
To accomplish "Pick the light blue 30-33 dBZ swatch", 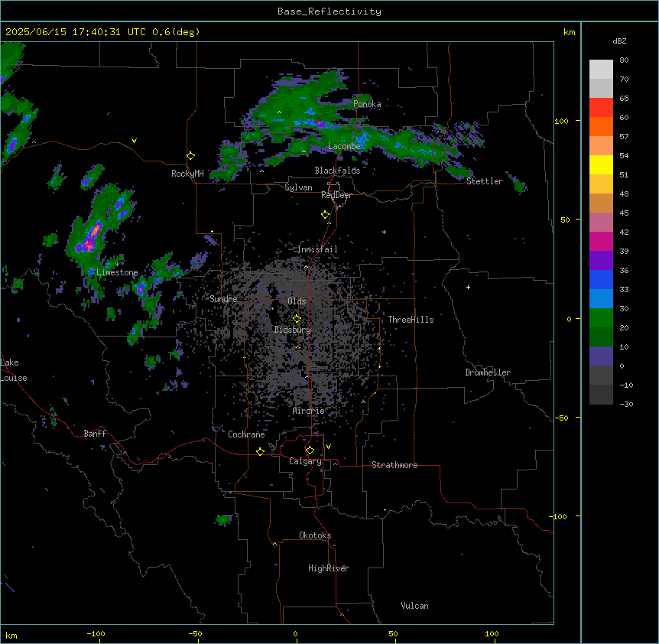I will click(601, 299).
